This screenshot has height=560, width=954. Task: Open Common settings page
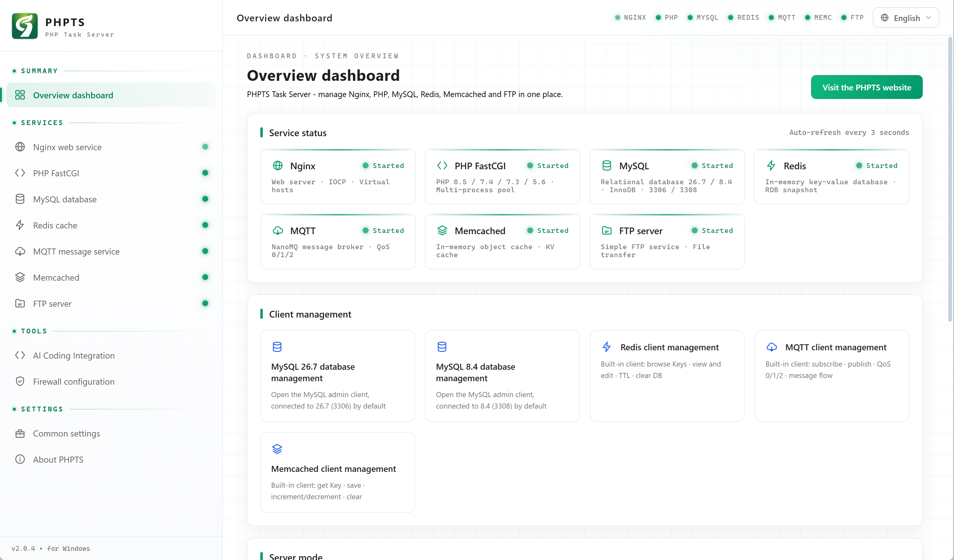[x=111, y=433]
